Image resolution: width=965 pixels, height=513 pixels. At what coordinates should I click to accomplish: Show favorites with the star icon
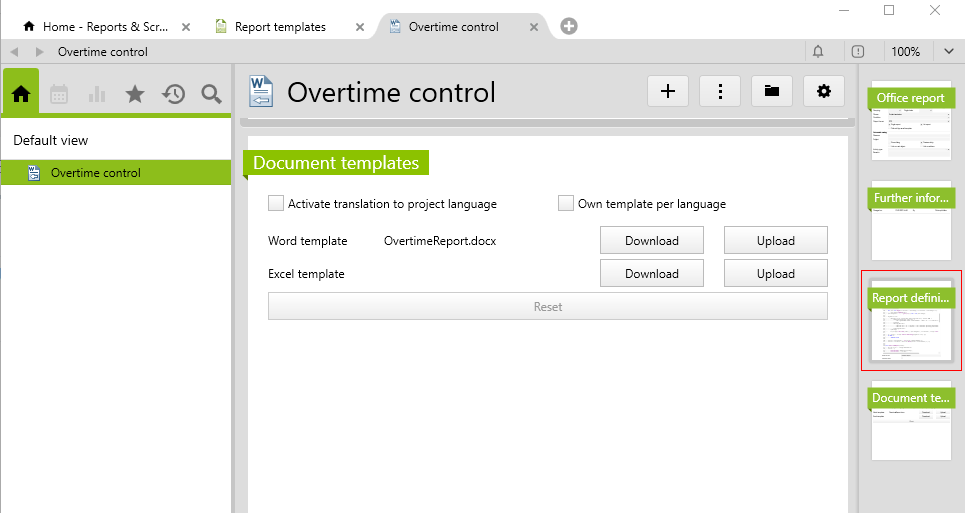coord(135,94)
